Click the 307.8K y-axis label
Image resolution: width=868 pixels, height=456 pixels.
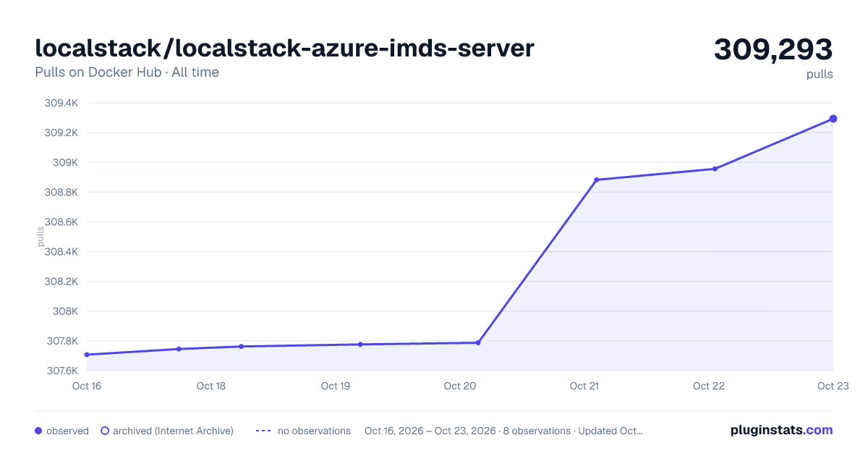tap(61, 341)
